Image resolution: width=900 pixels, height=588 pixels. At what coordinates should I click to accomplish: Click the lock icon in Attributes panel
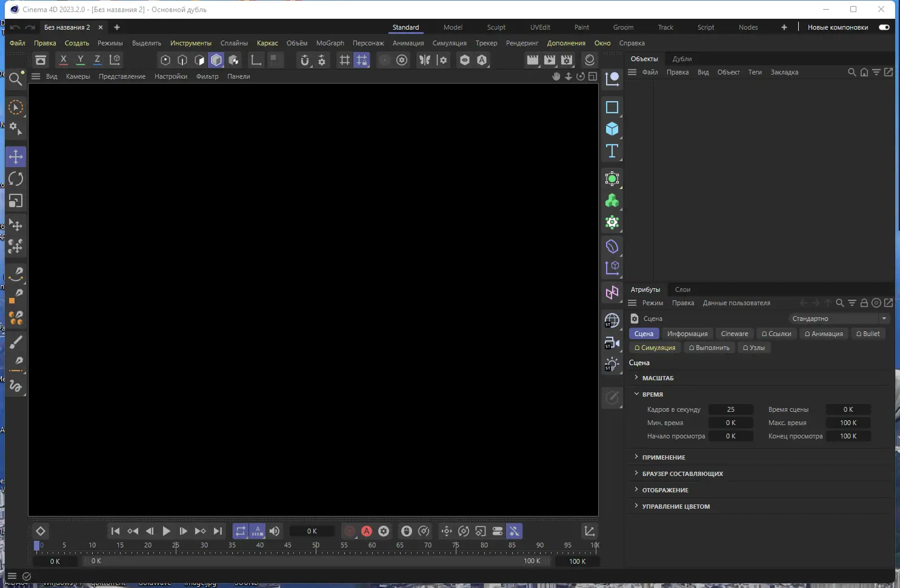coord(864,303)
